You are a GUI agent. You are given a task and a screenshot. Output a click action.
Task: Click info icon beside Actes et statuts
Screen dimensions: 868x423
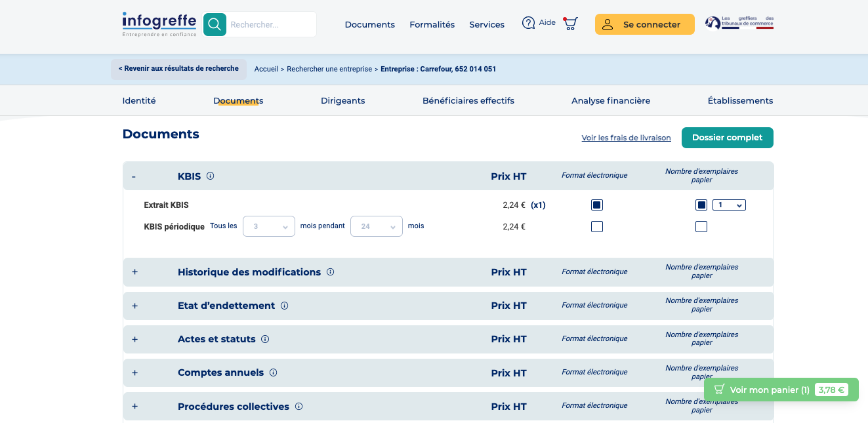[265, 339]
